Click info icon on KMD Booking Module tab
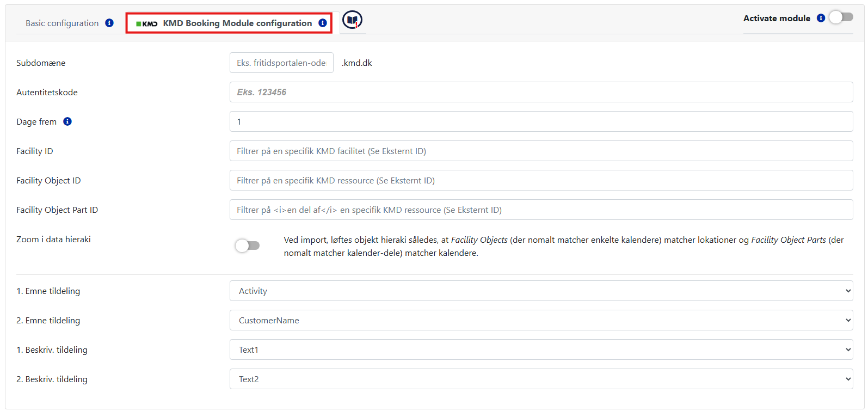Screen dimensions: 868x411 pyautogui.click(x=323, y=23)
